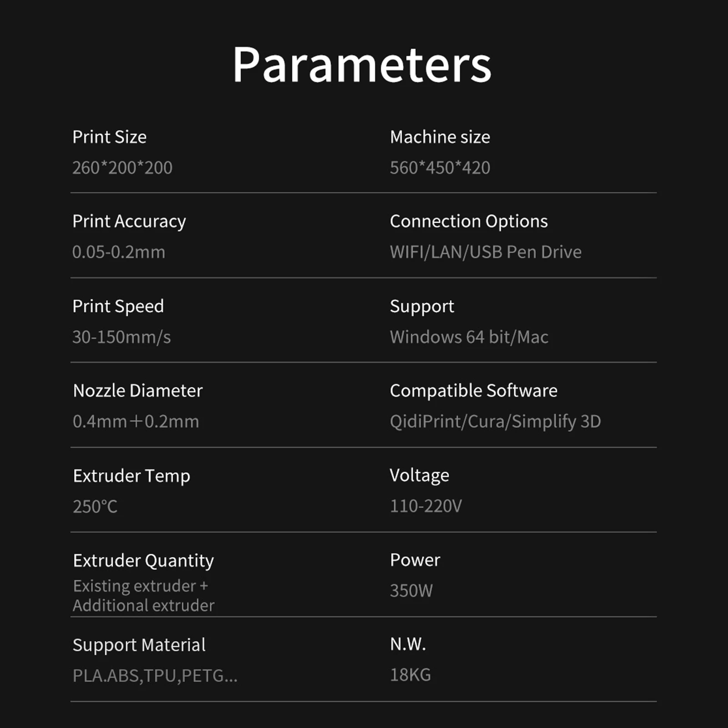Select the 18KG net weight value

point(410,675)
